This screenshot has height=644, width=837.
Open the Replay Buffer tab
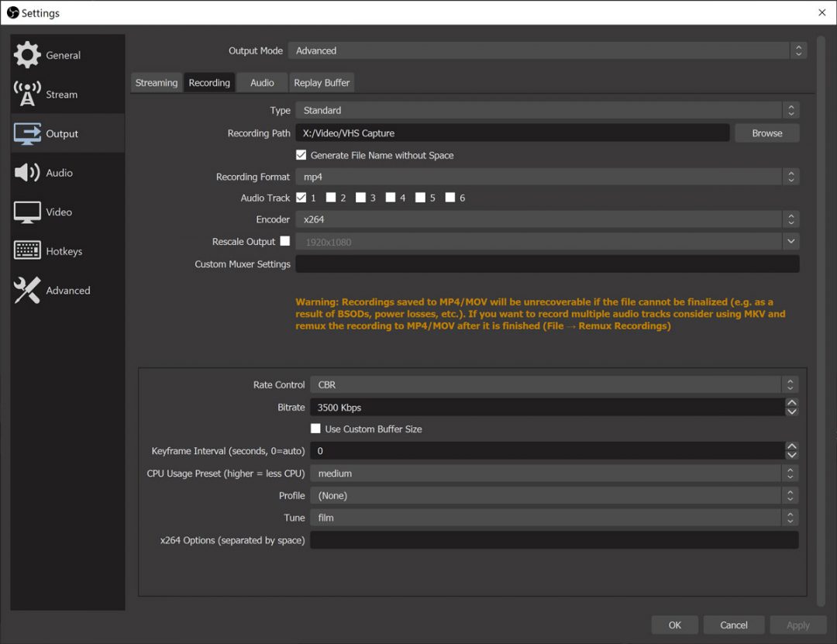pos(322,82)
